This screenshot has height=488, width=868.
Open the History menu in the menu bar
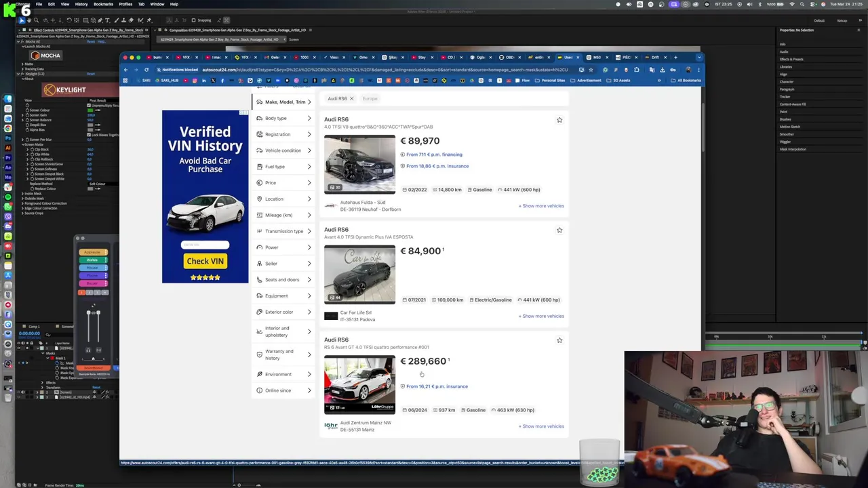[x=81, y=4]
